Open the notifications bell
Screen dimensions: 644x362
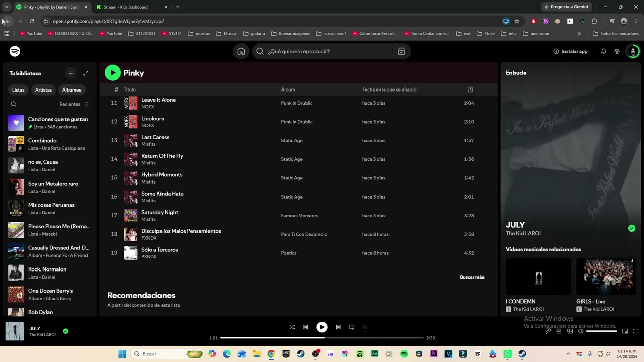[604, 51]
